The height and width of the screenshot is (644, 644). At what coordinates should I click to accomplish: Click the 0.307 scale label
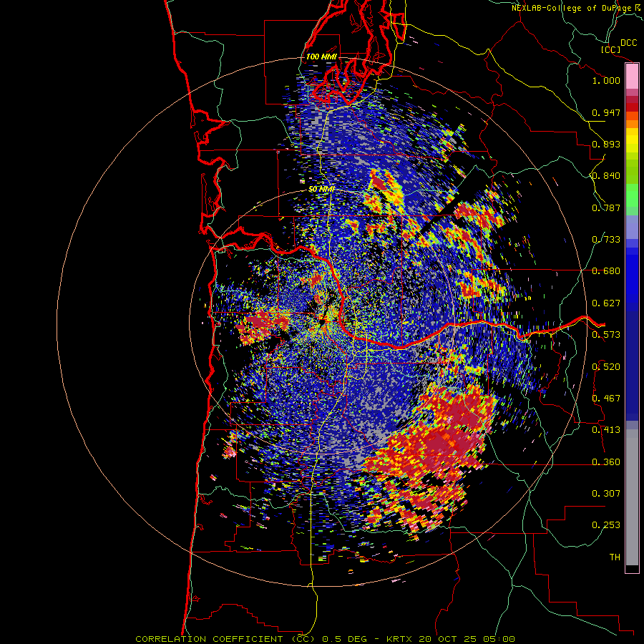click(606, 494)
